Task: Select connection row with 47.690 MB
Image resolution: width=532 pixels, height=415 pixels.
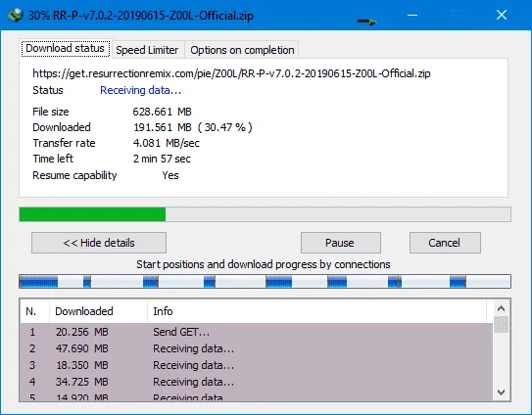Action: pos(256,348)
